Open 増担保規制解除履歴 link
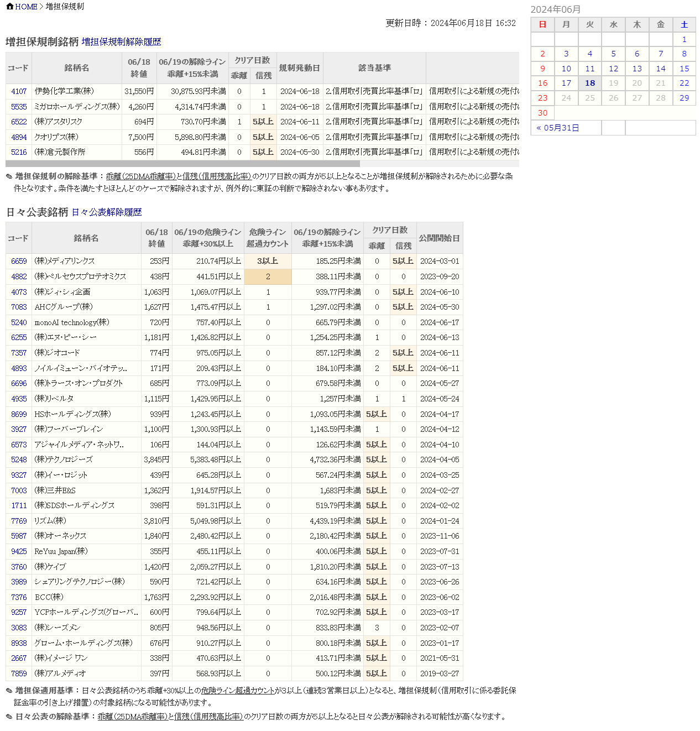This screenshot has width=700, height=731. point(122,42)
